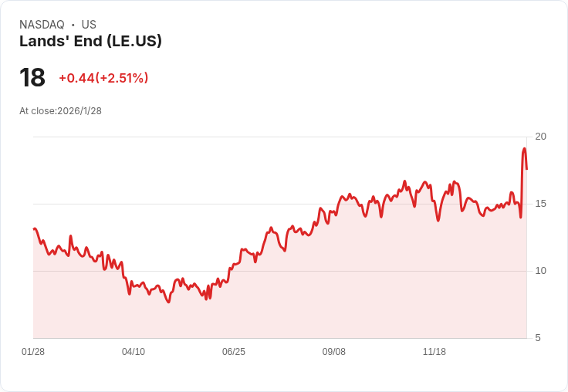Click the NASDAQ exchange label
This screenshot has width=568, height=392.
[x=42, y=25]
